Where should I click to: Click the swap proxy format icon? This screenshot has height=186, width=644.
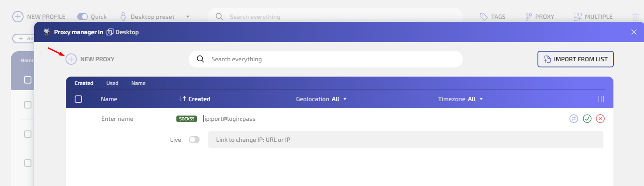(x=574, y=119)
